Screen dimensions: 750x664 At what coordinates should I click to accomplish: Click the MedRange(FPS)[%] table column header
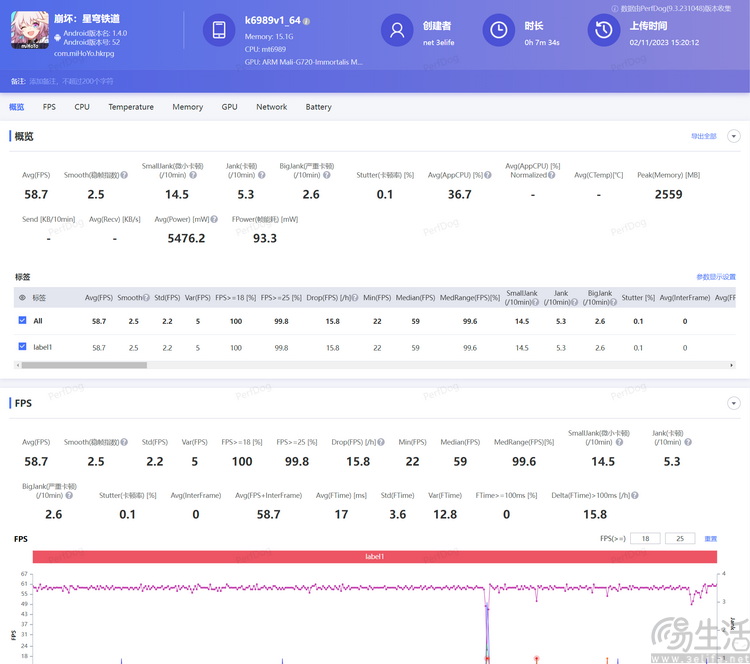click(470, 298)
